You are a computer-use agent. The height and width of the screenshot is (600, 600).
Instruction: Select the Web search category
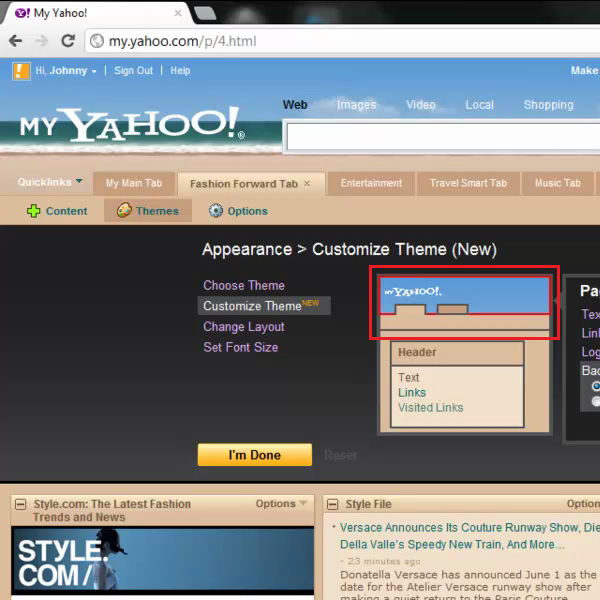pyautogui.click(x=295, y=105)
